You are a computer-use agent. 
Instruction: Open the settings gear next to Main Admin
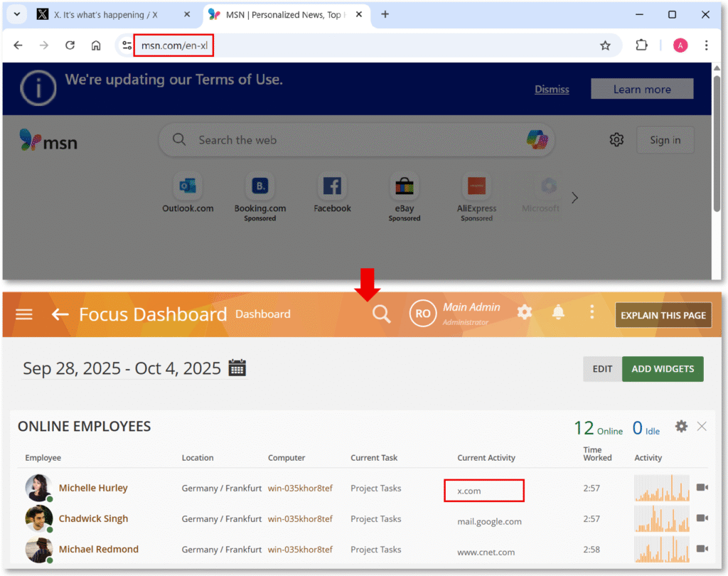point(524,311)
